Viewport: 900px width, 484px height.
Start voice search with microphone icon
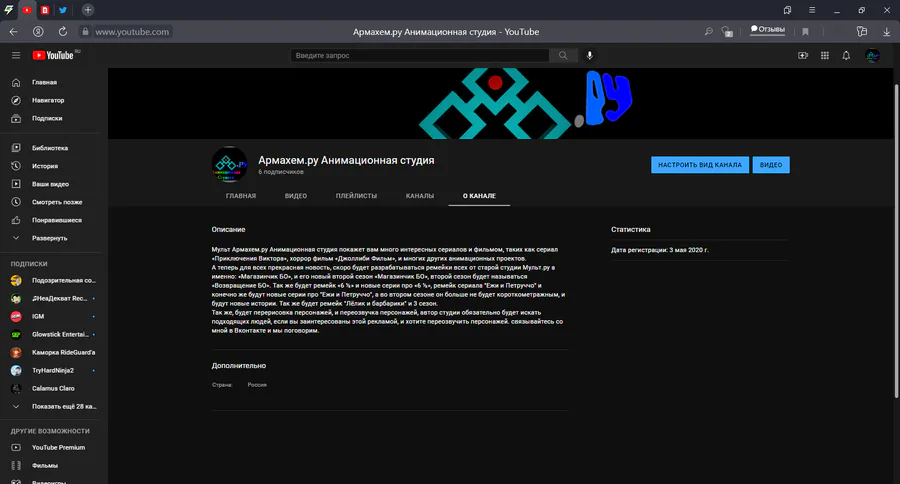tap(589, 55)
